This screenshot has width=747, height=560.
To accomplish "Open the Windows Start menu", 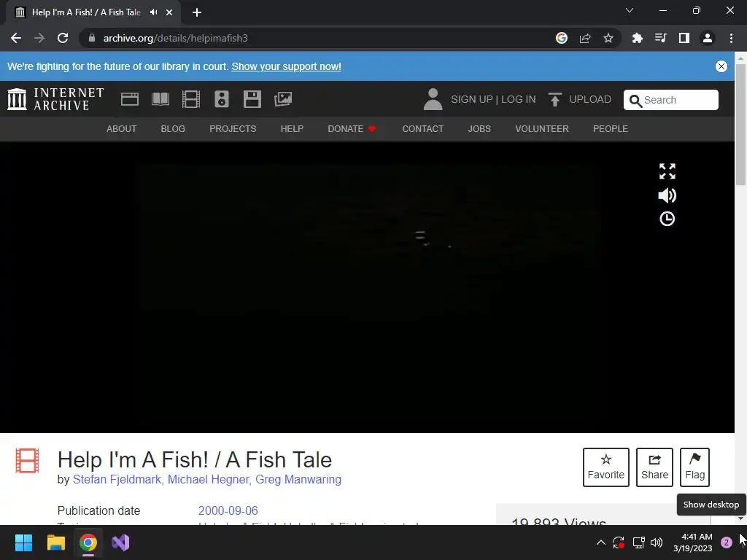I will (x=23, y=542).
